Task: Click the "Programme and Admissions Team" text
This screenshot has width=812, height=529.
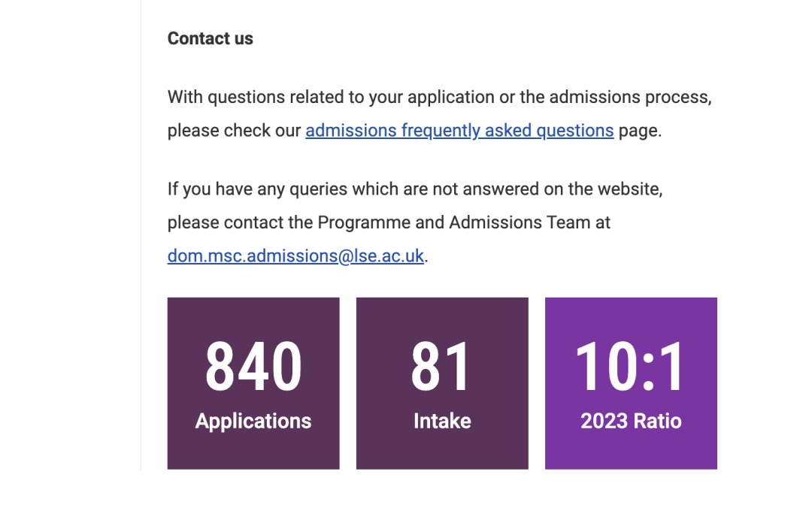Action: [x=448, y=222]
